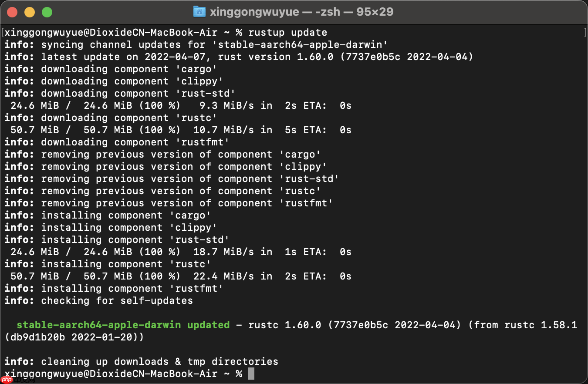Click the closing bracket mark ending the first prompt line
Screen dimensions: 588x384
tap(585, 33)
